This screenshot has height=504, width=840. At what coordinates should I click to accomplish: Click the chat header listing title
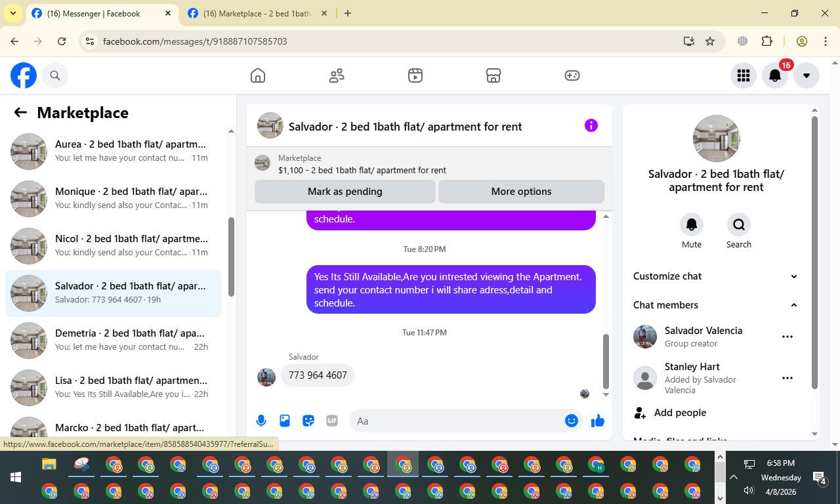pos(405,126)
